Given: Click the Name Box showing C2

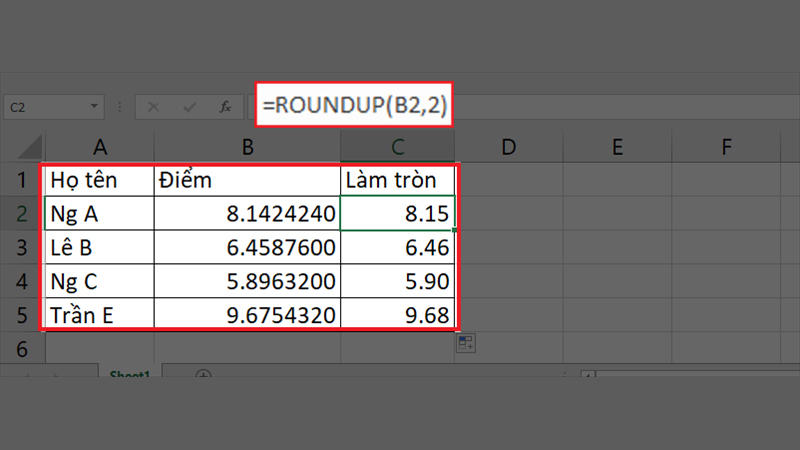Looking at the screenshot, I should click(x=54, y=107).
